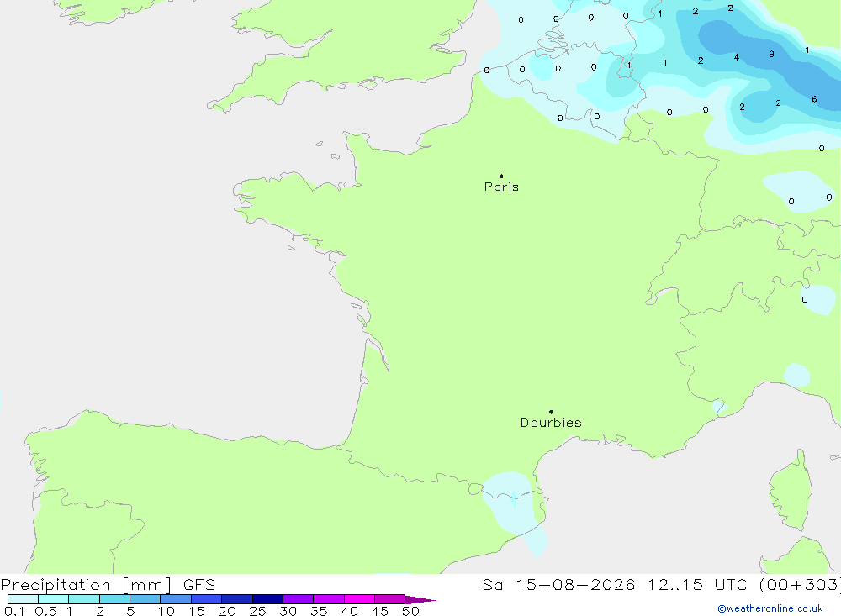The height and width of the screenshot is (616, 841).
Task: Click the '6' precipitation value on map
Action: tap(814, 99)
